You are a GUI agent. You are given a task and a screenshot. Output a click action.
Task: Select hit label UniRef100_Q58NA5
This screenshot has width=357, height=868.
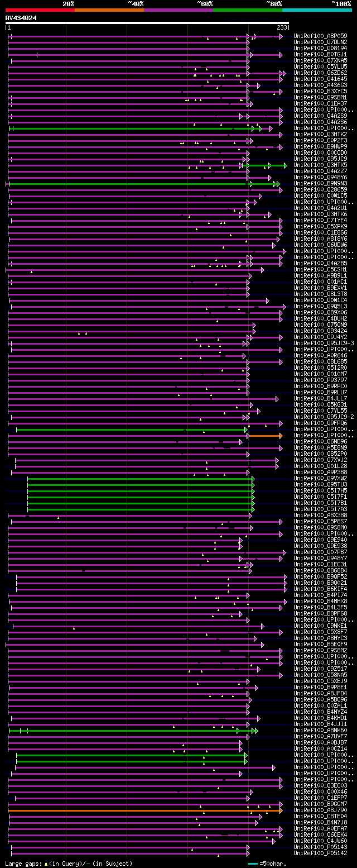[x=320, y=675]
